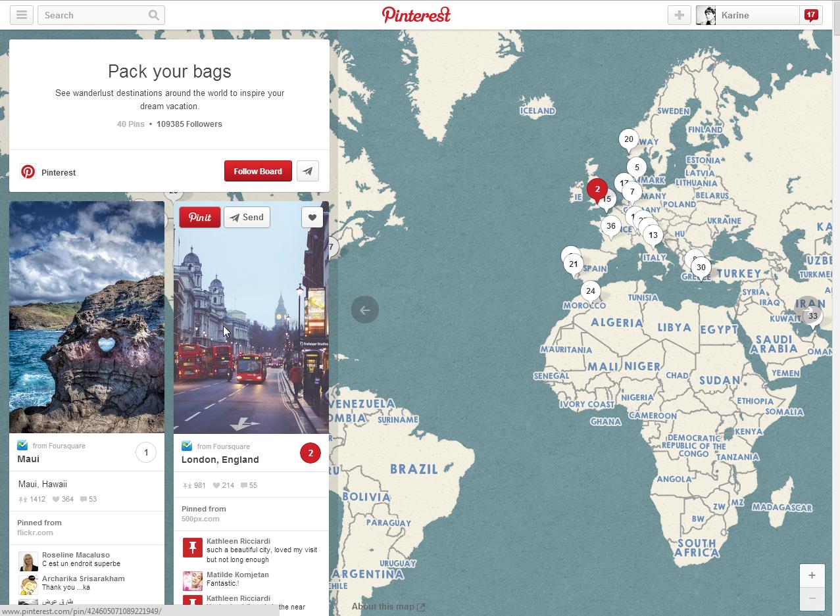Screen dimensions: 840x616
Task: Like the London pin with the heart
Action: [x=312, y=218]
